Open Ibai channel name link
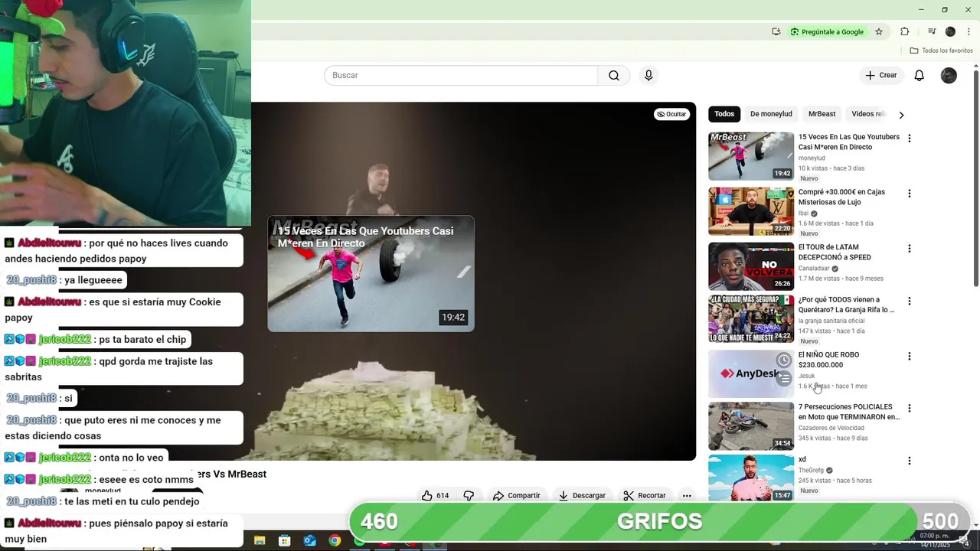The width and height of the screenshot is (980, 551). (x=803, y=214)
